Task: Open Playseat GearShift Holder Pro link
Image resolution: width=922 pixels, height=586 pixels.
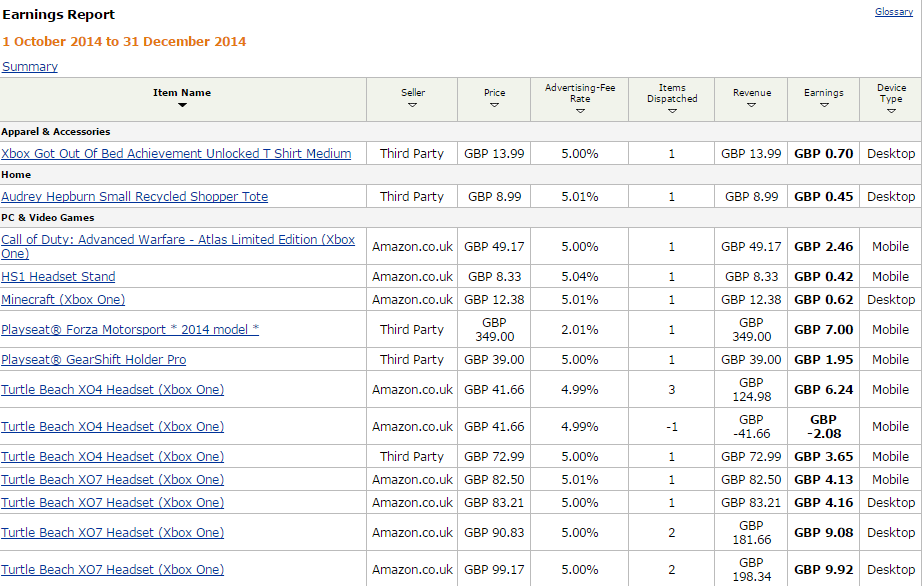Action: (93, 359)
